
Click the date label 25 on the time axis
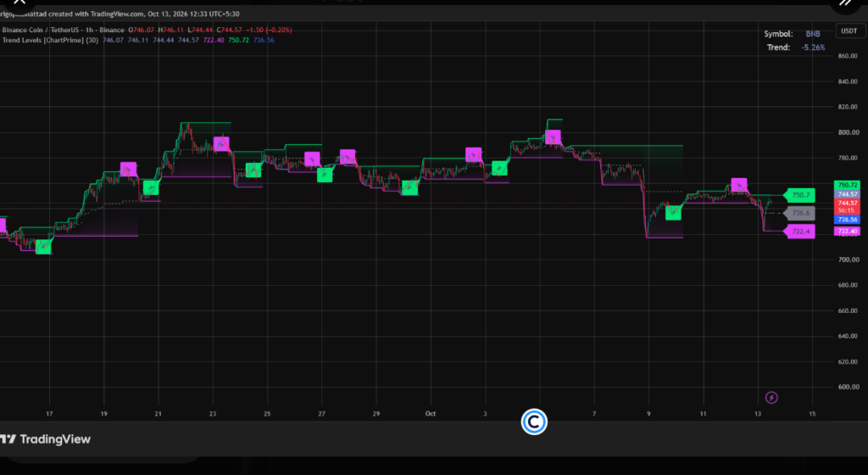click(267, 414)
